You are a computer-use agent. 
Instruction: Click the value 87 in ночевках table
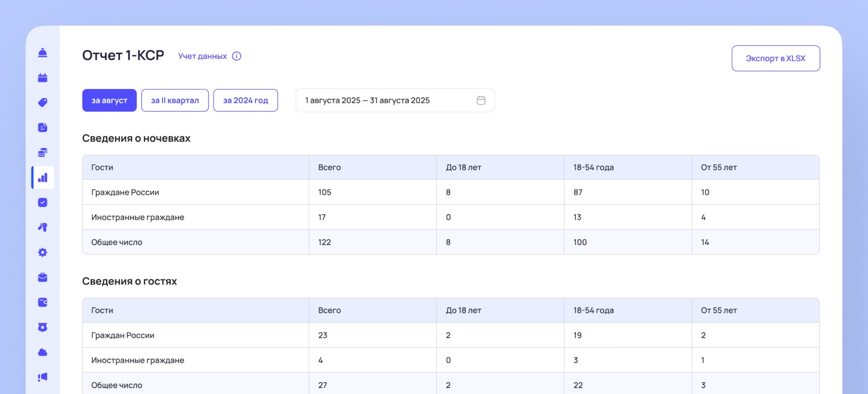pyautogui.click(x=578, y=193)
